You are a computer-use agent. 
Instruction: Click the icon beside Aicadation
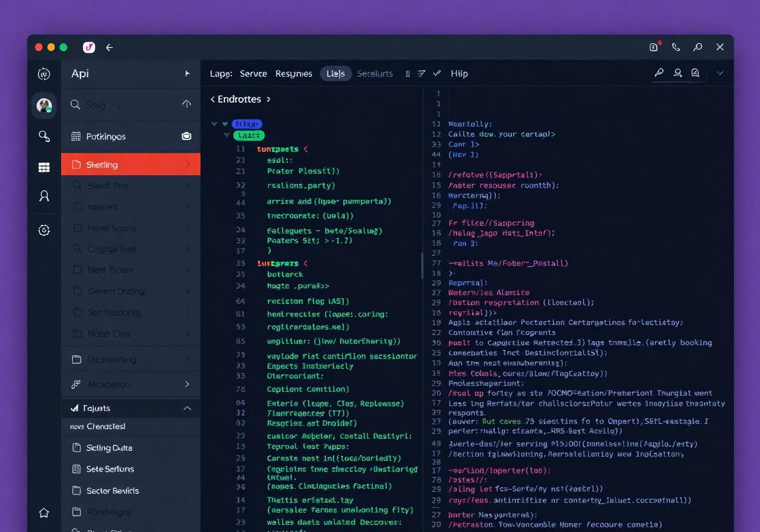pos(76,384)
